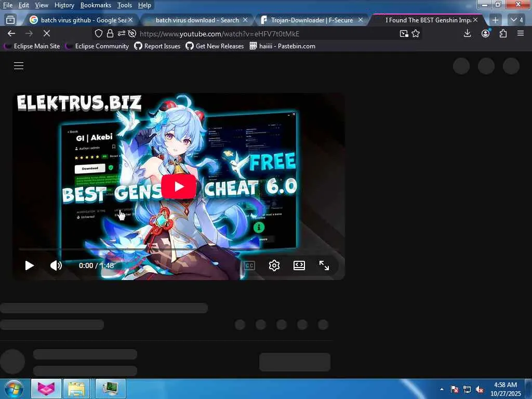Open the downloads panel
The image size is (532, 399).
coord(467,34)
